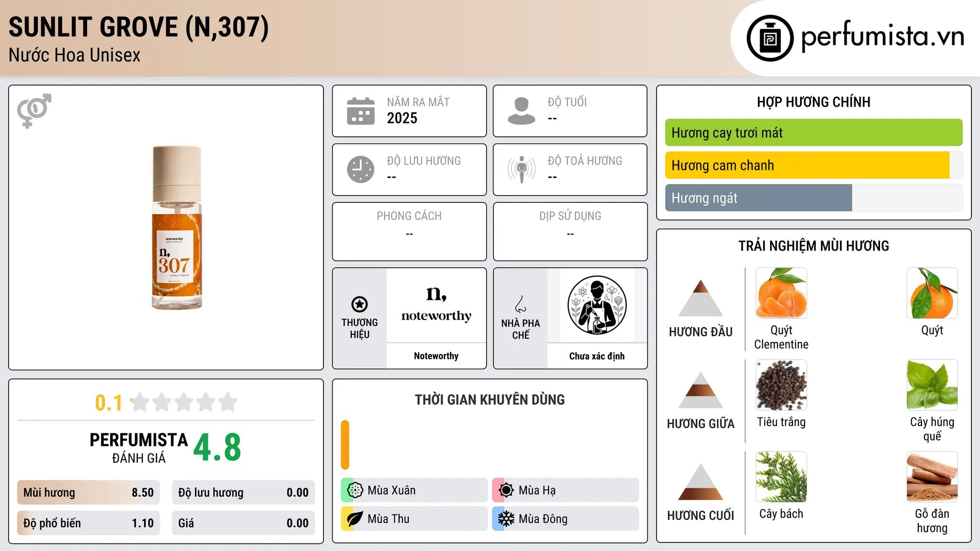Click the n, noteworthy brand logo
Image resolution: width=980 pixels, height=551 pixels.
(436, 304)
